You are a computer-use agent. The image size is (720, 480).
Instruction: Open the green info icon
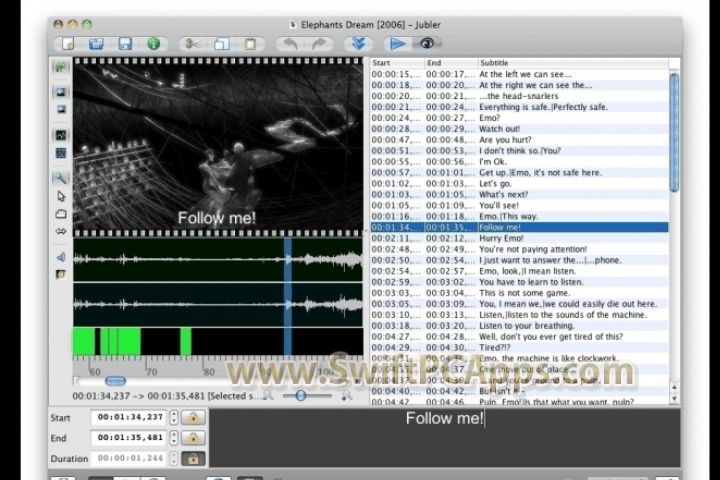153,44
